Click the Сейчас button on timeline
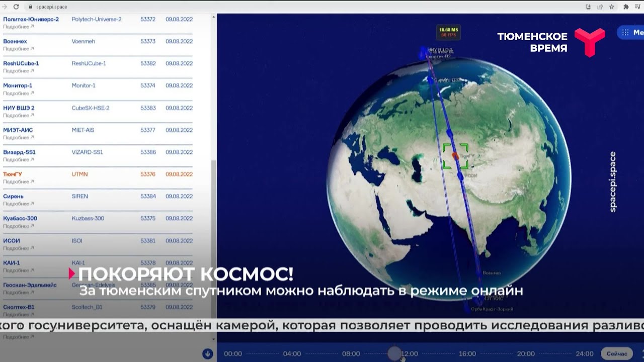 coord(617,353)
